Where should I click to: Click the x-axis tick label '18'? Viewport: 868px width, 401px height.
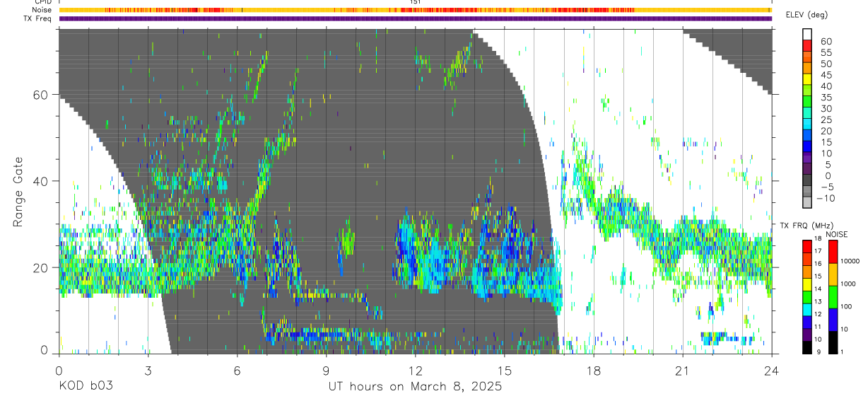coord(593,370)
